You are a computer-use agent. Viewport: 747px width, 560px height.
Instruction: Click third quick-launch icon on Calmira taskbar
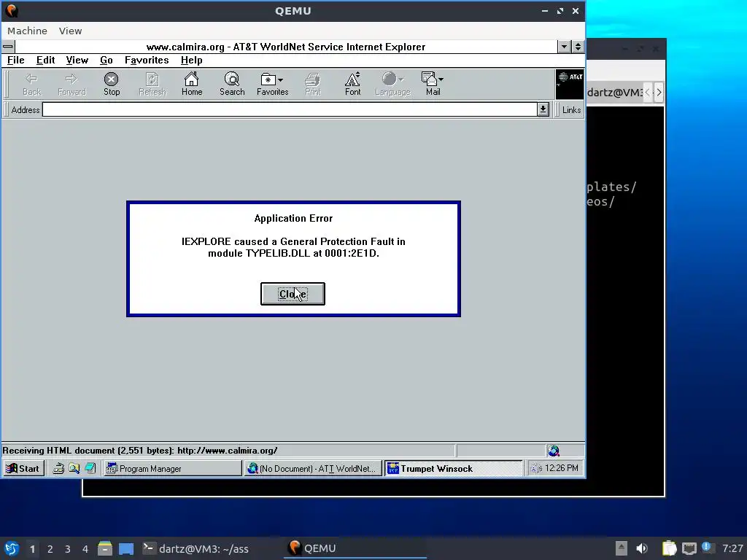pyautogui.click(x=90, y=469)
